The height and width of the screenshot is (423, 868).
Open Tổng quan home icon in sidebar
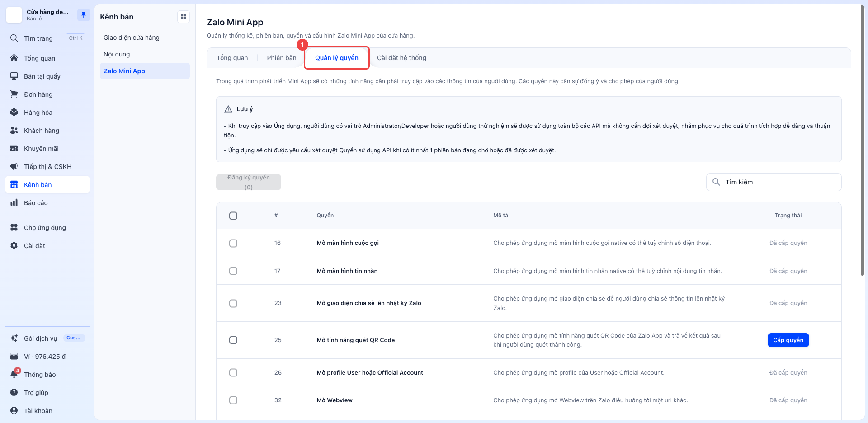coord(14,58)
